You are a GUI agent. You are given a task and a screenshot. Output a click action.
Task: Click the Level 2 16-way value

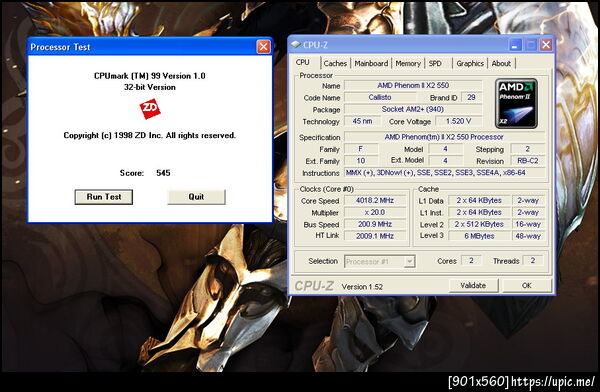pyautogui.click(x=528, y=224)
